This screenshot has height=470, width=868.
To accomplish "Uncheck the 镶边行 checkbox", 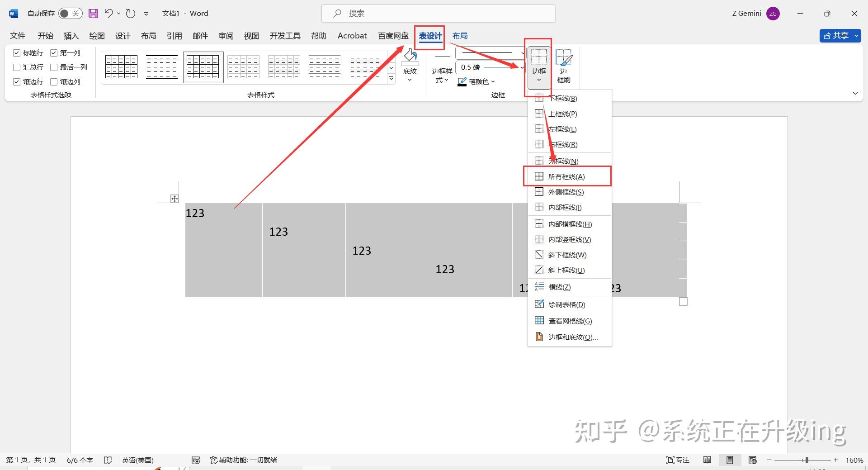I will 17,82.
